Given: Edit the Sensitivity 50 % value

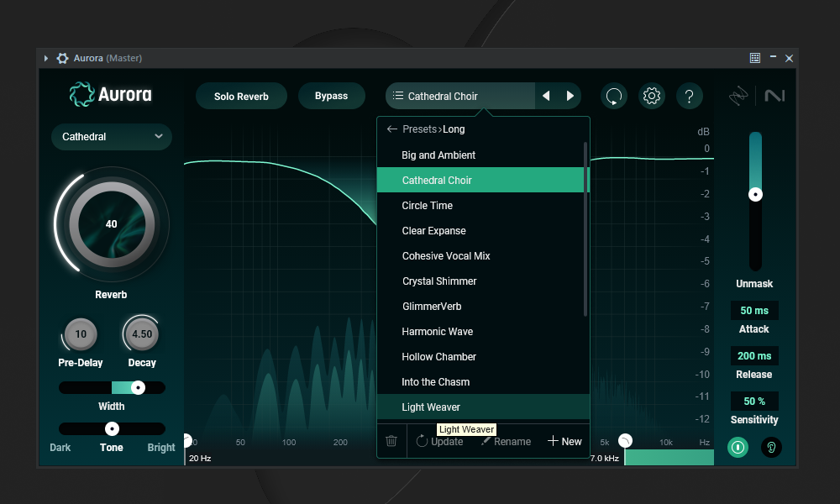Looking at the screenshot, I should click(x=754, y=402).
